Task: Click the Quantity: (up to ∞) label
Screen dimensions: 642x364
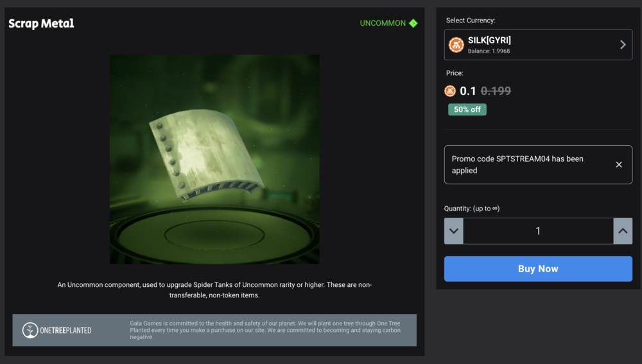Action: (472, 209)
